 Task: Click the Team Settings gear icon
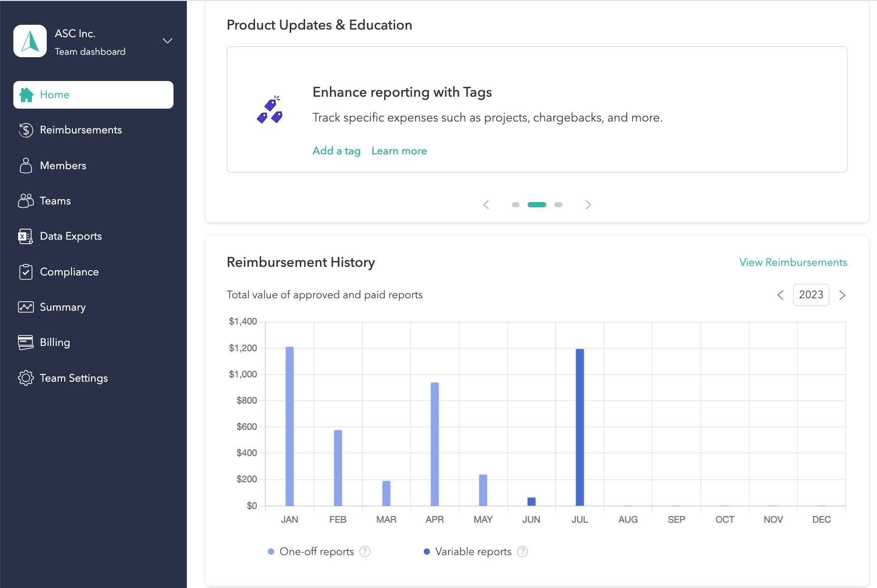click(26, 378)
